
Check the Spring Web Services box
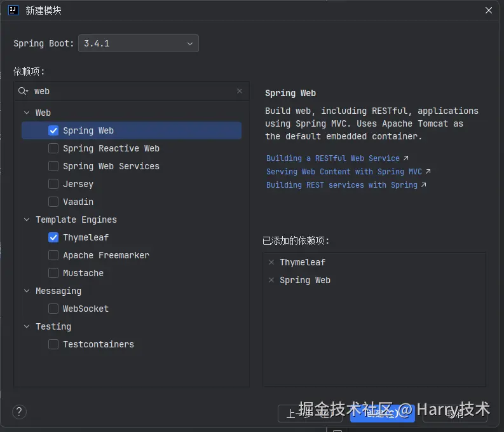(x=53, y=166)
